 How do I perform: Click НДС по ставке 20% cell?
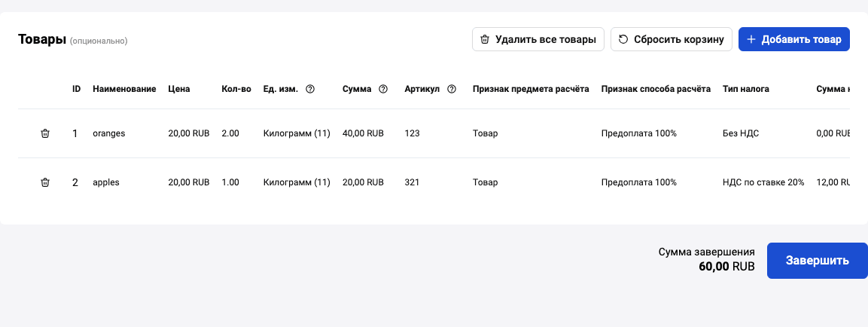(763, 182)
